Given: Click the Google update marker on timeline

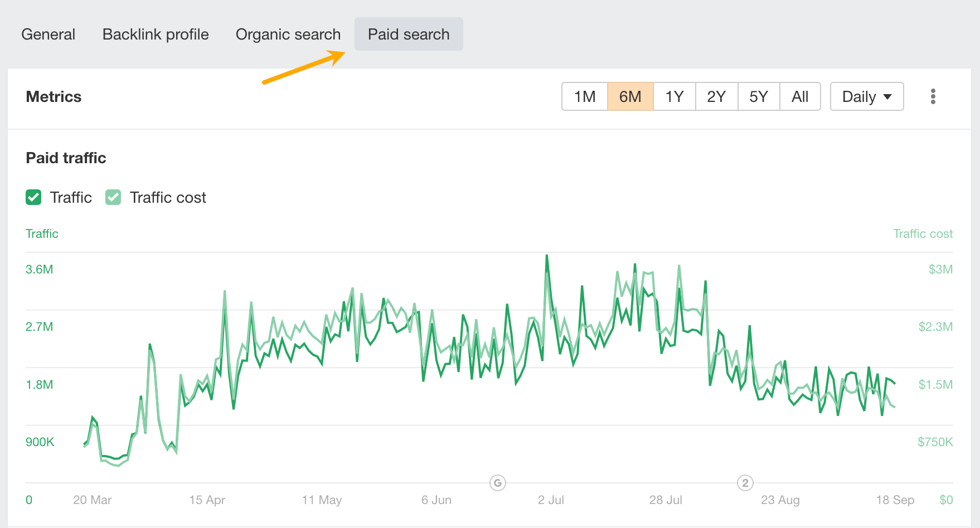Looking at the screenshot, I should [497, 483].
